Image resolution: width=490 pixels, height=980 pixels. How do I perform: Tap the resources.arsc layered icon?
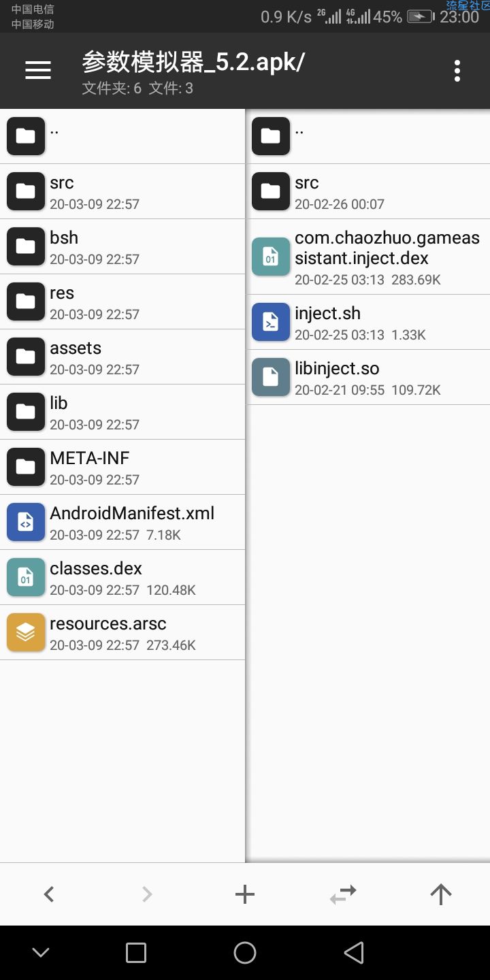point(26,632)
